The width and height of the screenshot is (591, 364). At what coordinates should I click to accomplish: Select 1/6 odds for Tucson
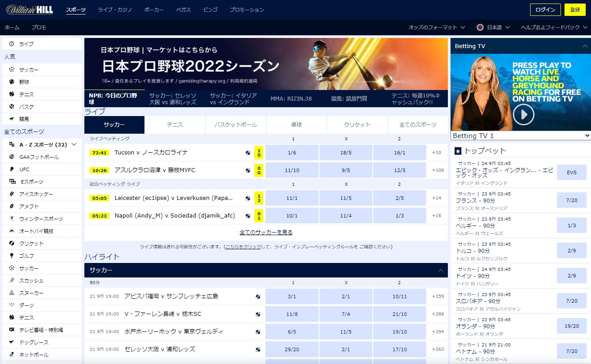coord(292,153)
